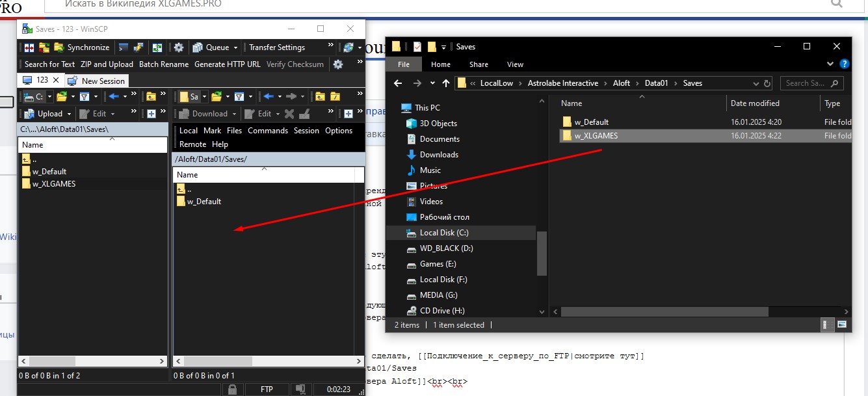Click the Upload button in local panel
Image resolution: width=868 pixels, height=396 pixels.
44,114
